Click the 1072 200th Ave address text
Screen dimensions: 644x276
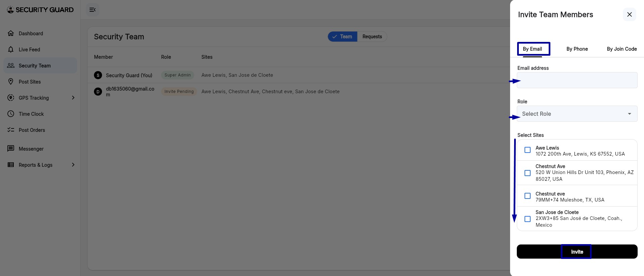[x=580, y=154]
